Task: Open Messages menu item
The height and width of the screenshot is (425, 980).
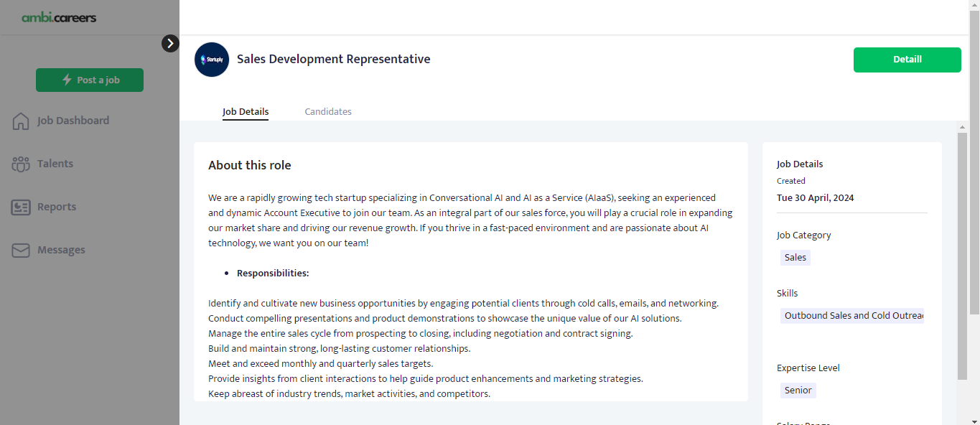Action: tap(61, 250)
